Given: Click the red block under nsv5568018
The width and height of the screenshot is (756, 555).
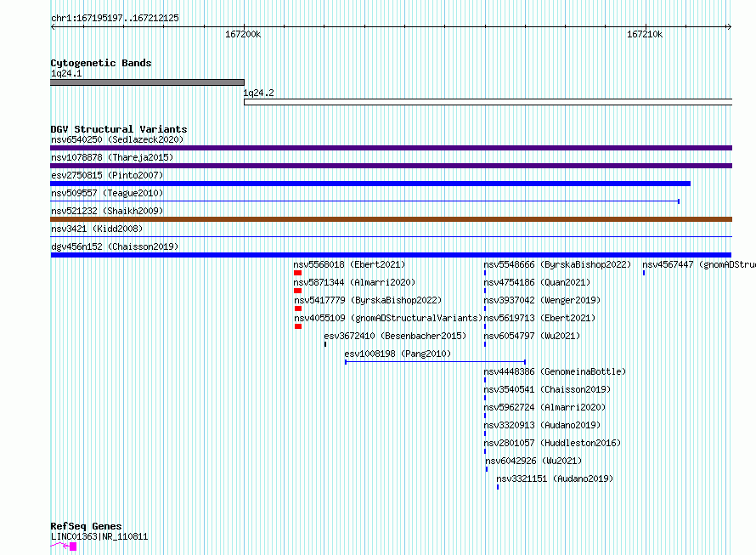Looking at the screenshot, I should click(x=297, y=273).
